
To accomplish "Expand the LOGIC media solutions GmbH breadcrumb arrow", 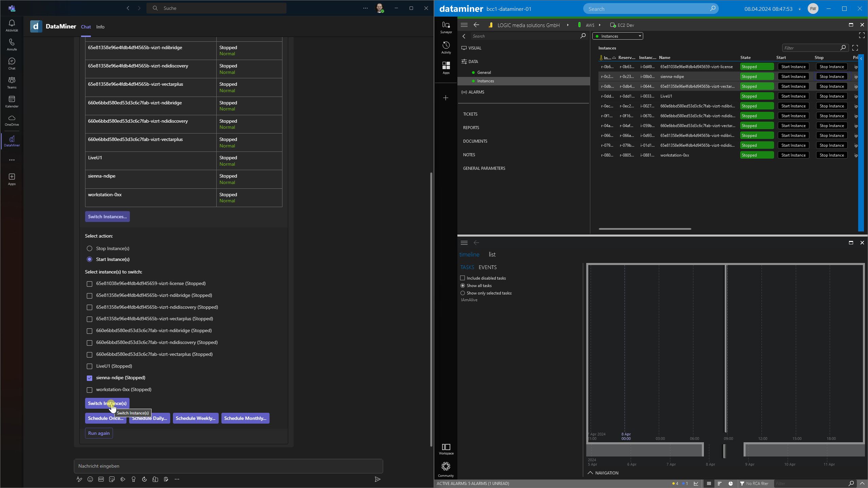I will 568,25.
